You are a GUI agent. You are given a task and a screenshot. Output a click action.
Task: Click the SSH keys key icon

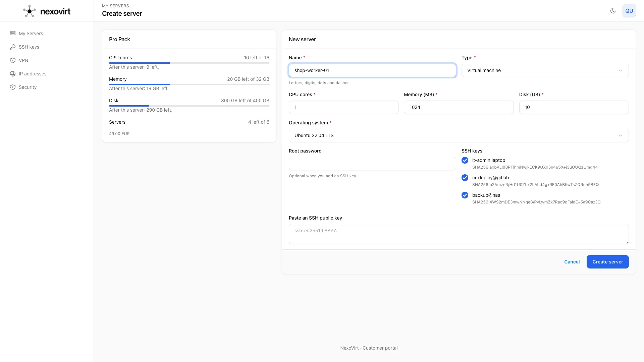coord(13,47)
